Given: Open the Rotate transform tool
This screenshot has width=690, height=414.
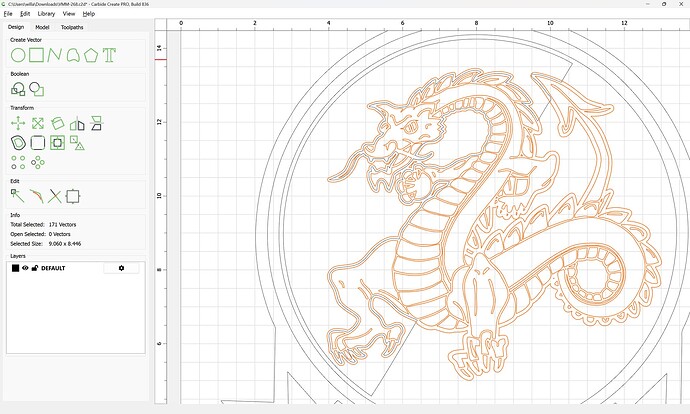Looking at the screenshot, I should (x=57, y=124).
